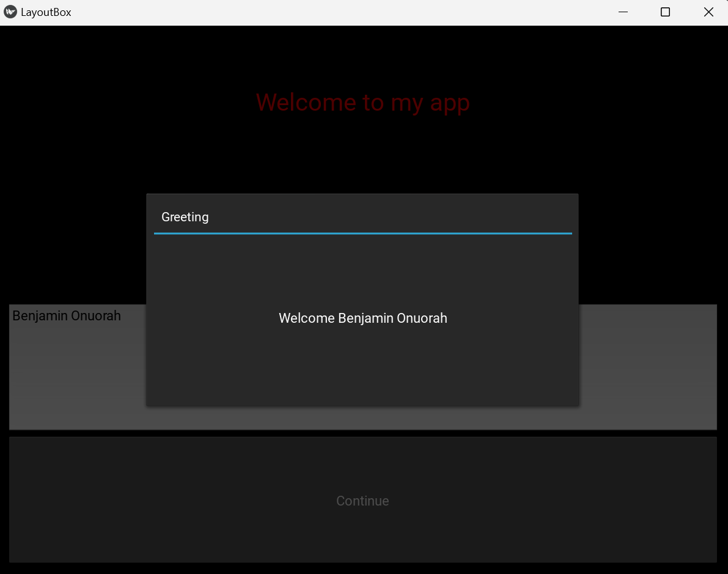Click text input strip beneath the popup
This screenshot has height=574, width=728.
362,418
